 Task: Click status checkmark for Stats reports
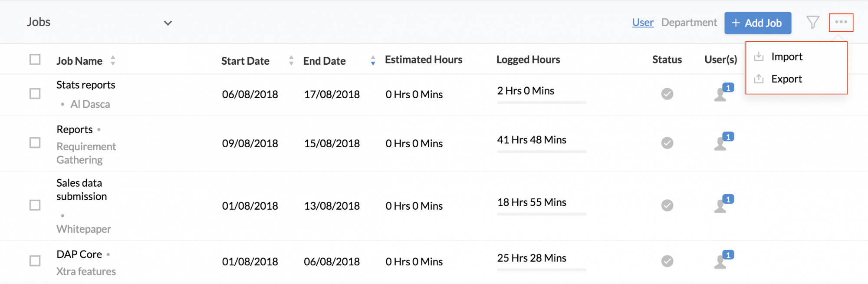(x=667, y=94)
